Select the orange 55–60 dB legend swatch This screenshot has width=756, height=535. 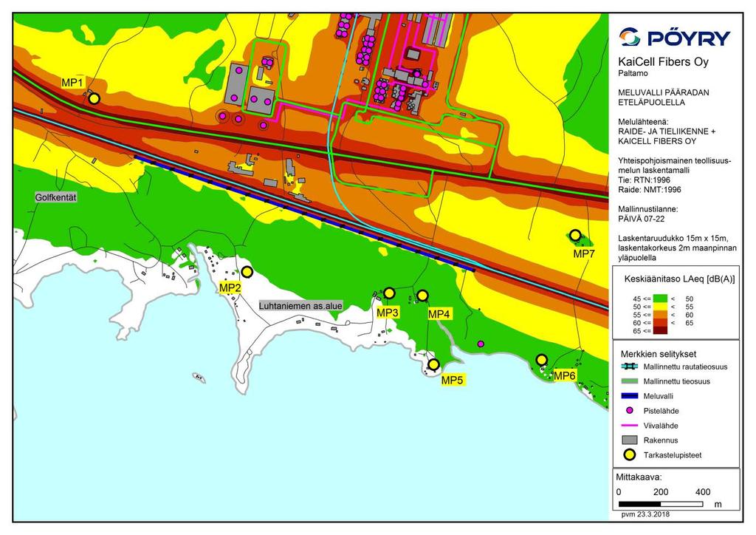(x=661, y=315)
